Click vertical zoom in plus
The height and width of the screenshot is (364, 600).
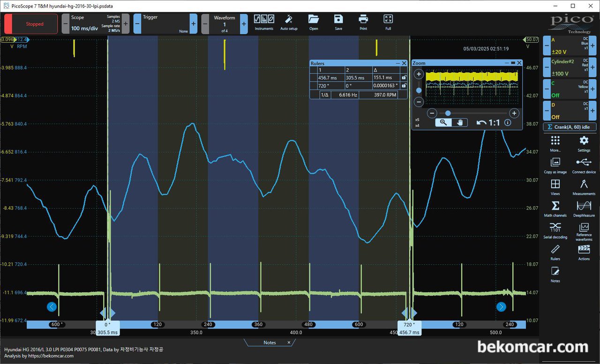419,74
